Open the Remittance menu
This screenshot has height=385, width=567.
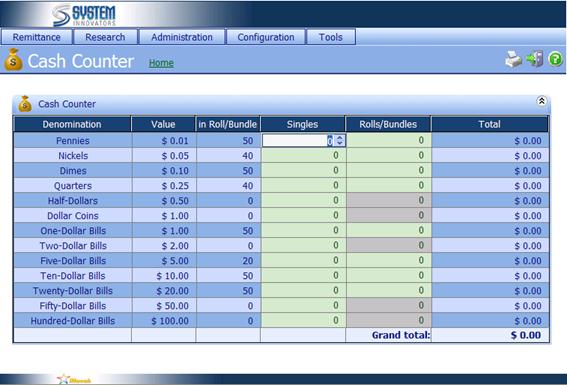click(x=37, y=37)
